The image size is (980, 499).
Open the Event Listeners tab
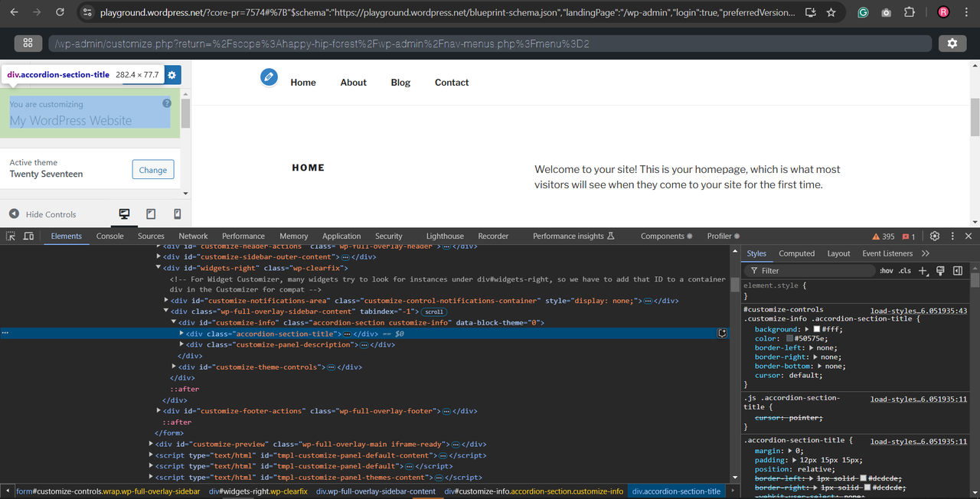tap(887, 253)
